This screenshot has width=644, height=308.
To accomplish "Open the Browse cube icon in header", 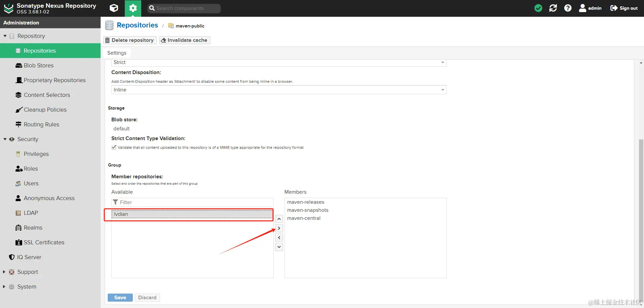I will 114,8.
